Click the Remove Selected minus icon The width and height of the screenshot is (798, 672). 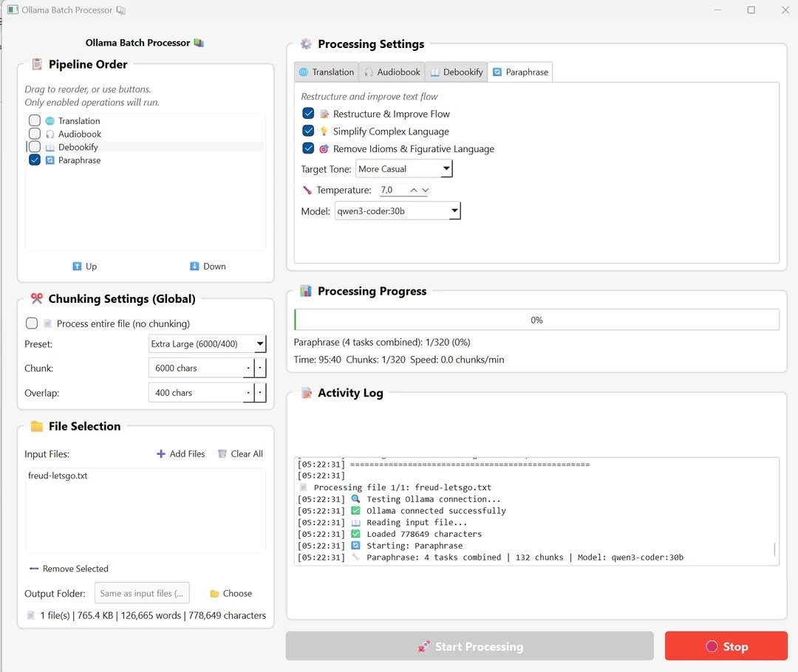pyautogui.click(x=33, y=569)
